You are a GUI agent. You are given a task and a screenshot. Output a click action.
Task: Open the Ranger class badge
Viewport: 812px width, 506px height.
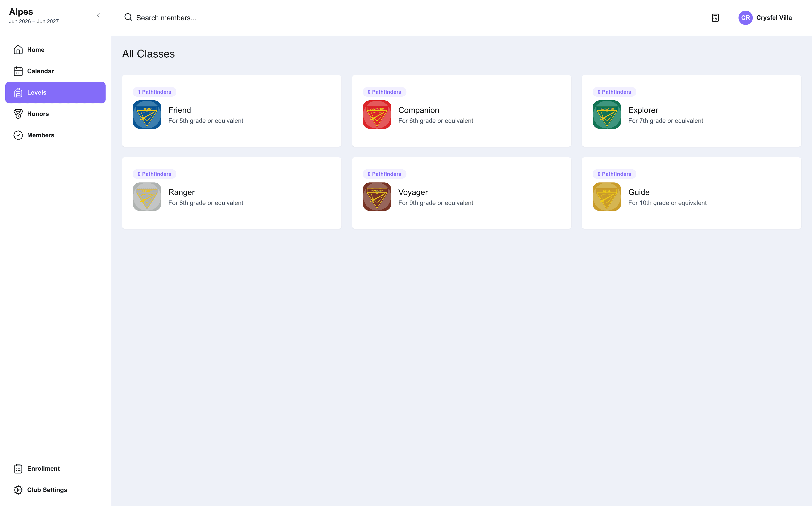[147, 196]
